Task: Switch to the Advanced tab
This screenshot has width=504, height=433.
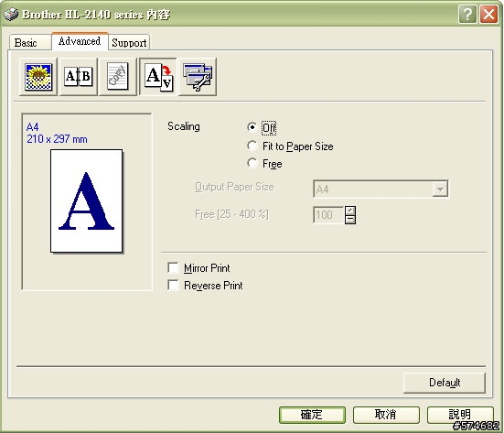Action: tap(80, 41)
